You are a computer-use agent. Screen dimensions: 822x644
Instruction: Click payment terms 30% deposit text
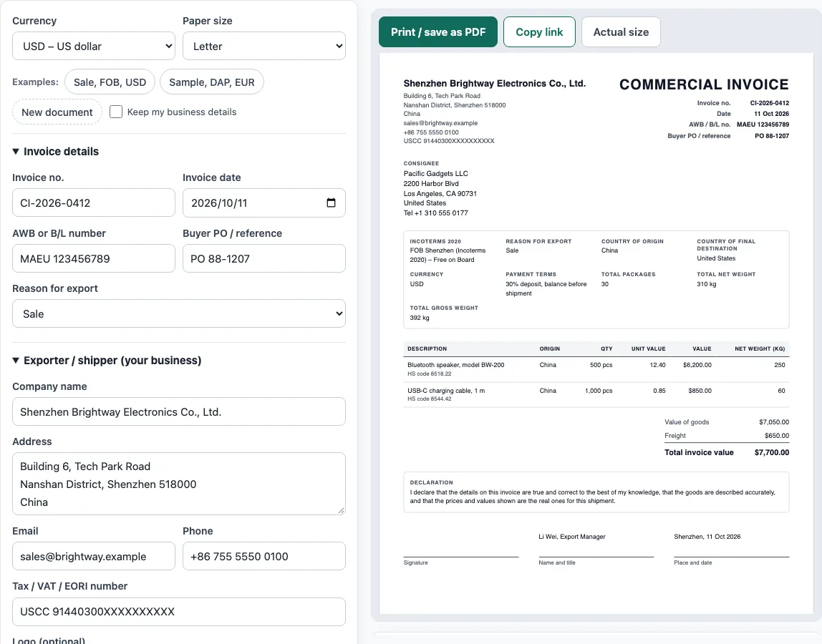[x=546, y=288]
